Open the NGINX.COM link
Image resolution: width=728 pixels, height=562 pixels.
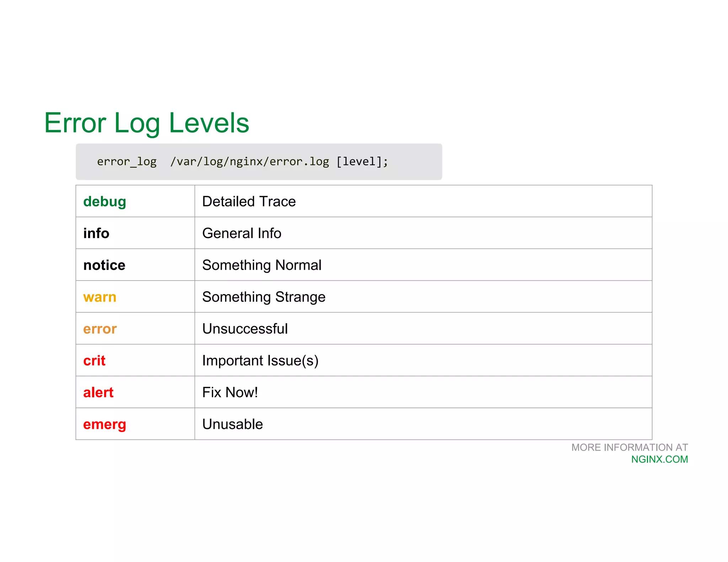(659, 459)
